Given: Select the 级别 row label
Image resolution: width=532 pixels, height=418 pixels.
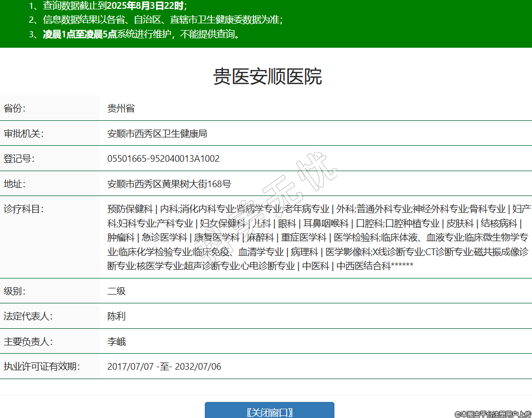Looking at the screenshot, I should pyautogui.click(x=15, y=291).
